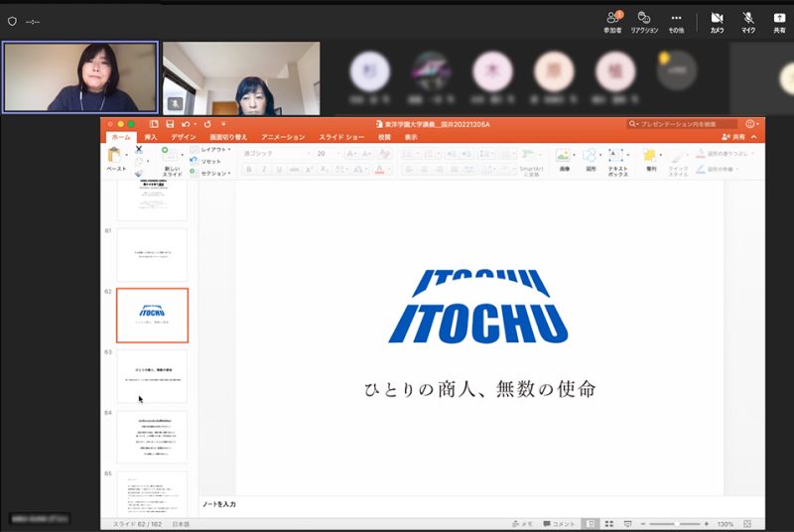The width and height of the screenshot is (794, 532).
Task: Cut selection with the scissors icon
Action: (x=139, y=150)
